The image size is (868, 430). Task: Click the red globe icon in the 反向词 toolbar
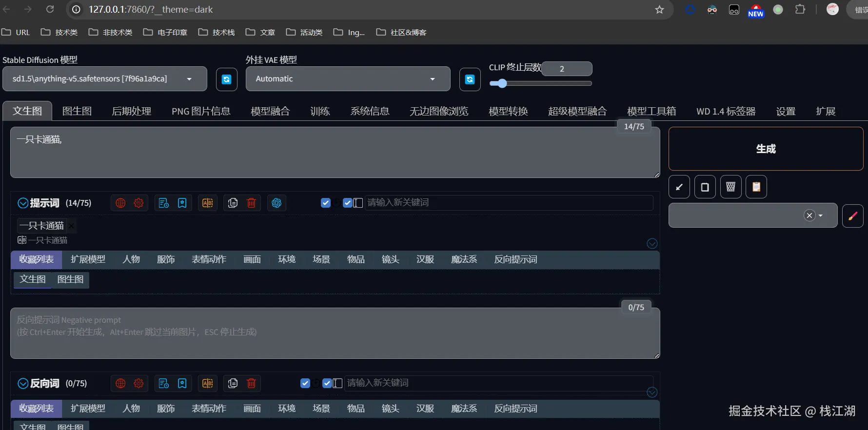[x=120, y=383]
